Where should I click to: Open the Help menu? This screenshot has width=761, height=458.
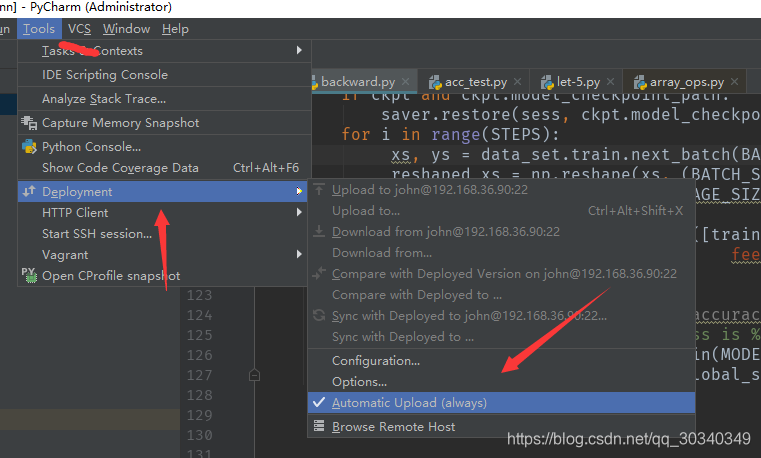[175, 29]
